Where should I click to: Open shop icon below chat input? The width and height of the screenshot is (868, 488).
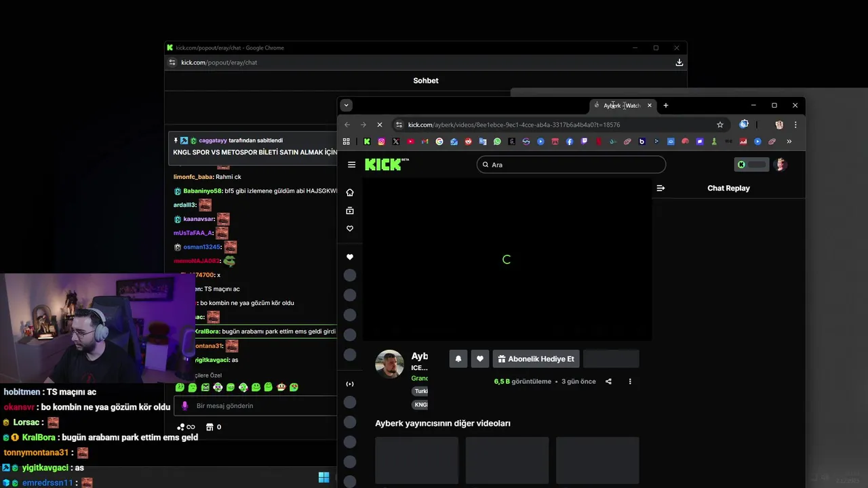tap(210, 427)
